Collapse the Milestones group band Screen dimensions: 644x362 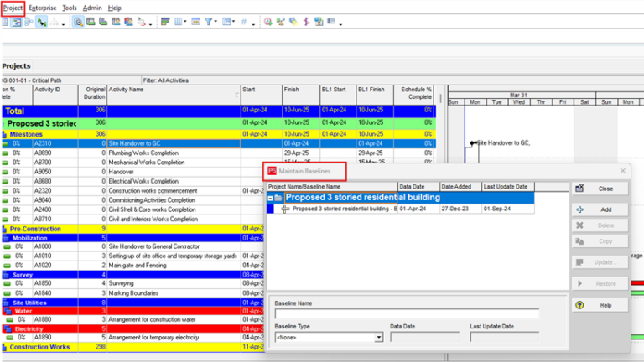click(4, 133)
